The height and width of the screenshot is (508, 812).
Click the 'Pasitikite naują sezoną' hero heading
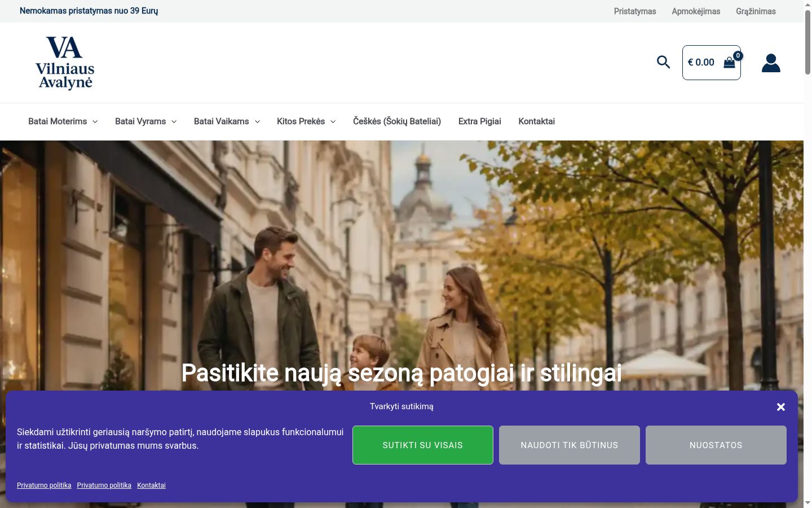(x=401, y=373)
